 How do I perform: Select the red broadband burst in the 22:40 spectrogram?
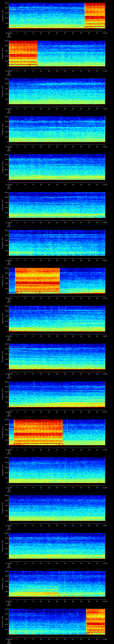point(38,432)
